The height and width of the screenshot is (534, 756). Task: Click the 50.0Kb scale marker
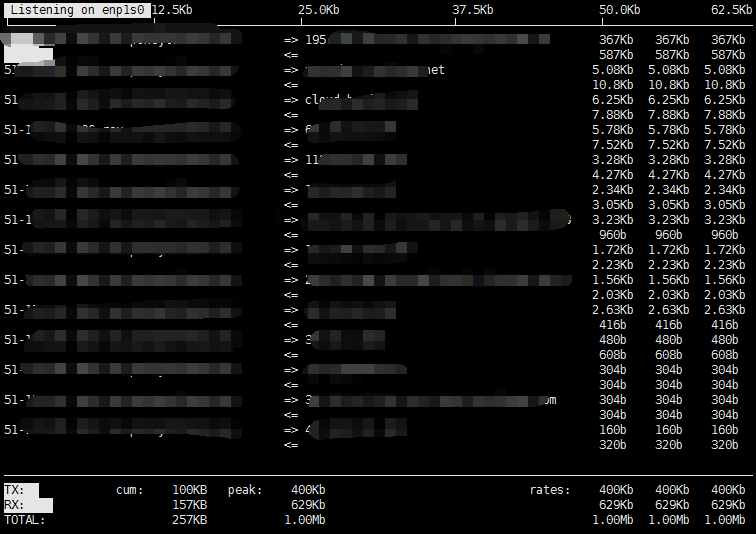pyautogui.click(x=619, y=9)
